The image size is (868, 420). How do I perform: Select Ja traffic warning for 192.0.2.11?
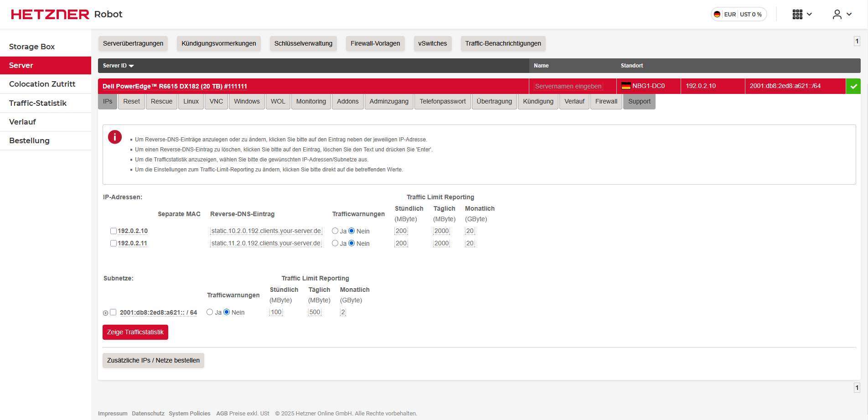pyautogui.click(x=335, y=243)
